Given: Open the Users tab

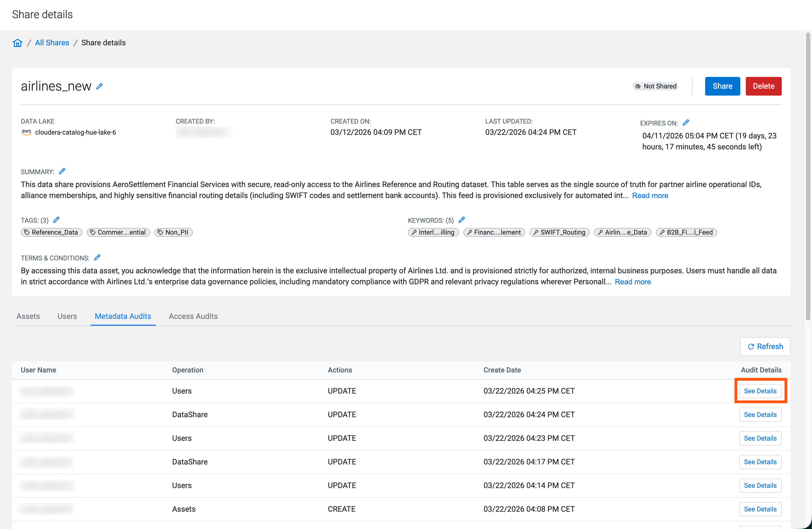Looking at the screenshot, I should (x=67, y=316).
